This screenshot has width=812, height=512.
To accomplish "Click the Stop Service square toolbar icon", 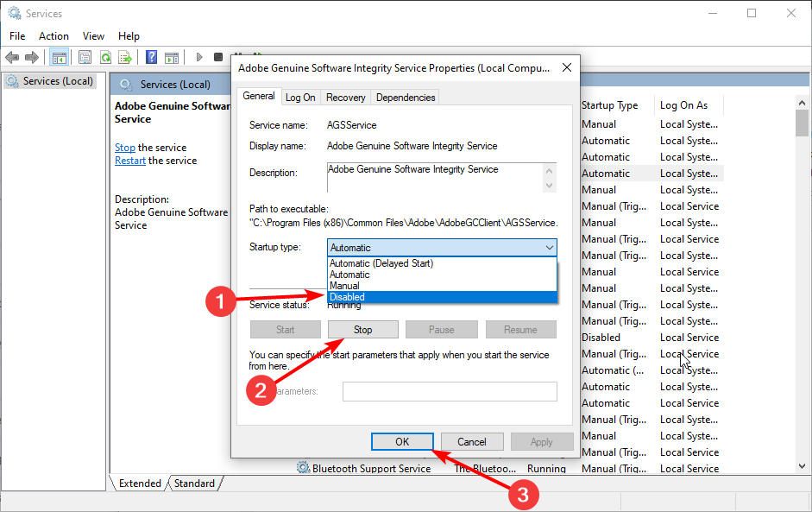I will point(218,57).
